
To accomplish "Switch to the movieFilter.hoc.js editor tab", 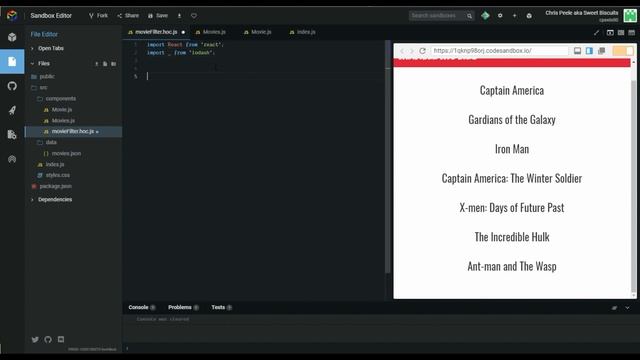I will pos(156,32).
